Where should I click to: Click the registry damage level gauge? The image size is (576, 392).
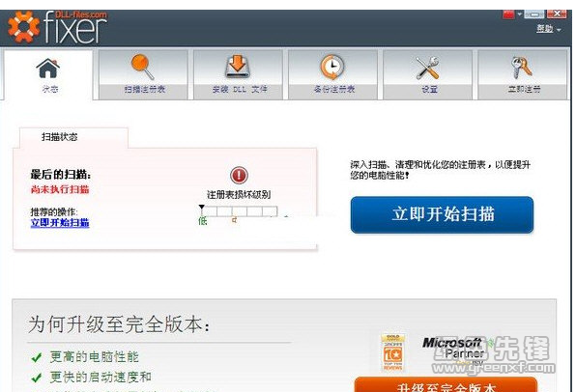click(x=239, y=211)
